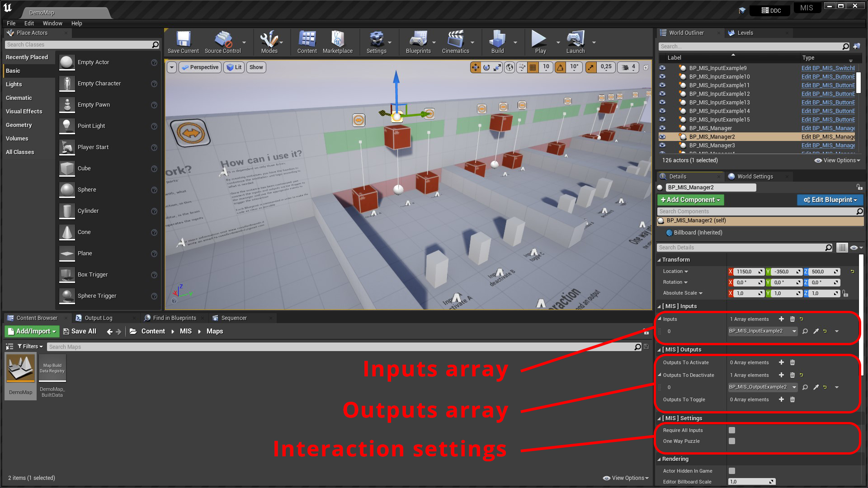Screen dimensions: 868x488
Task: Click the Build toolbar icon
Action: pos(497,41)
